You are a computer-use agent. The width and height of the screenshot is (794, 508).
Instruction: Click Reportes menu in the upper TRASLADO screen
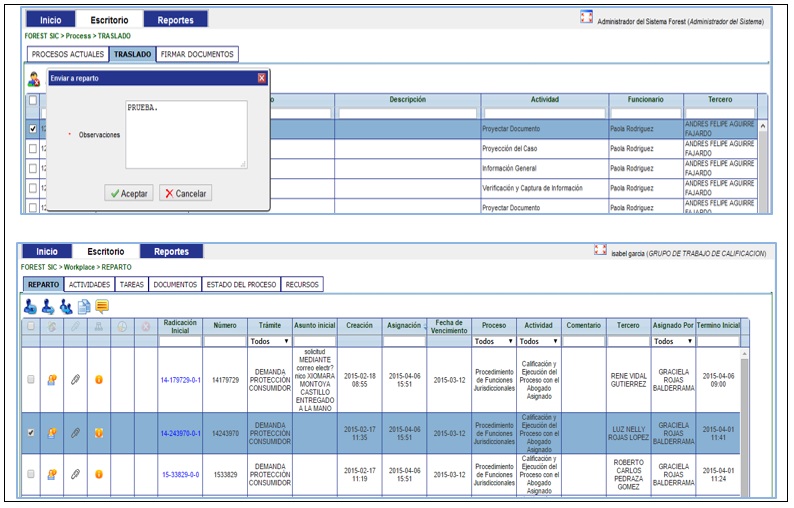[175, 20]
